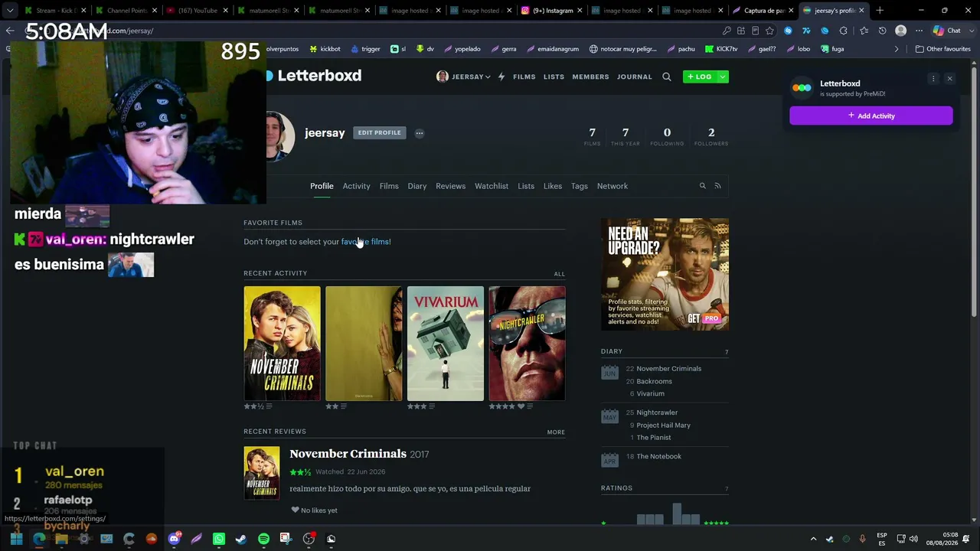The width and height of the screenshot is (980, 551).
Task: Click the profile search magnifier icon
Action: pyautogui.click(x=702, y=186)
